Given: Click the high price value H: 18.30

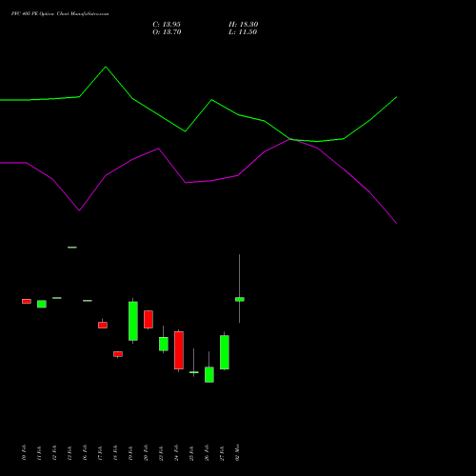Looking at the screenshot, I should click(x=243, y=25).
